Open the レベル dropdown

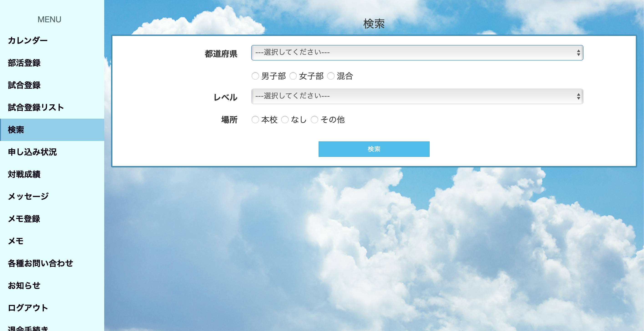[x=417, y=96]
